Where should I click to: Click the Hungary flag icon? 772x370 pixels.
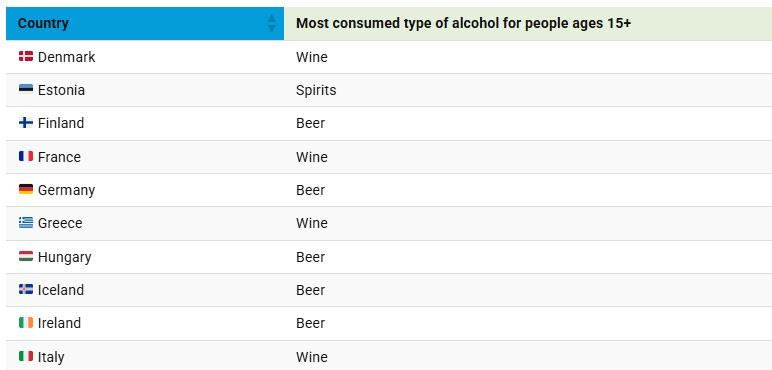pos(26,256)
